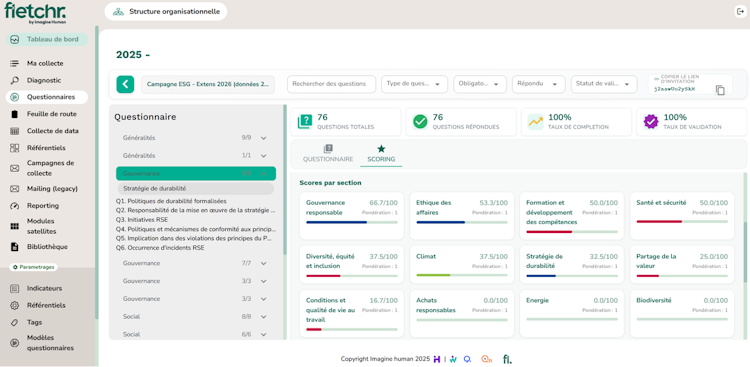Select the Stratégie de durabilité subsection
750x367 pixels.
click(195, 189)
